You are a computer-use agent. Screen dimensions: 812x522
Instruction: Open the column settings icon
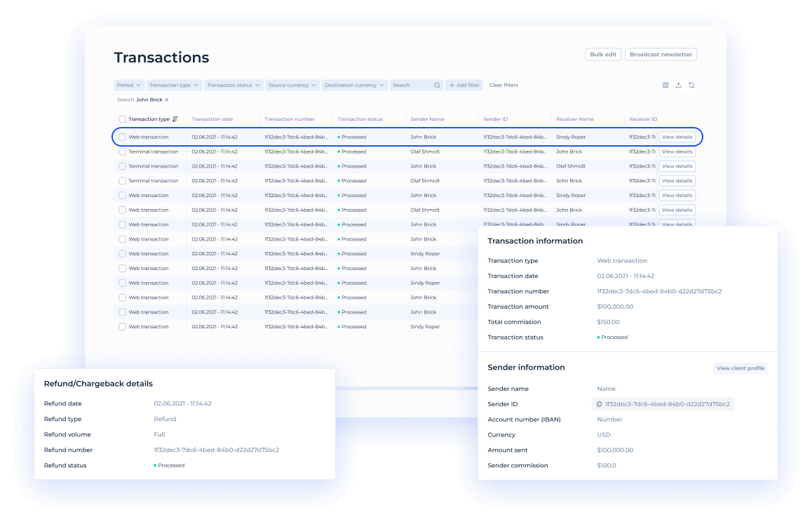coord(665,85)
